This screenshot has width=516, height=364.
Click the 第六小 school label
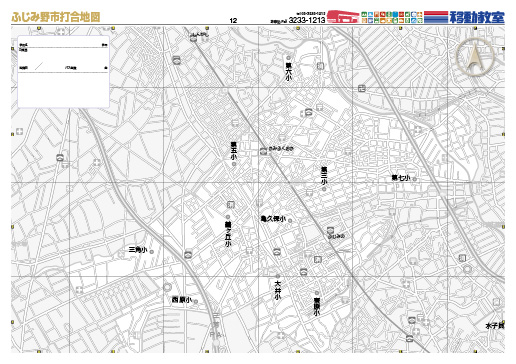(x=288, y=72)
